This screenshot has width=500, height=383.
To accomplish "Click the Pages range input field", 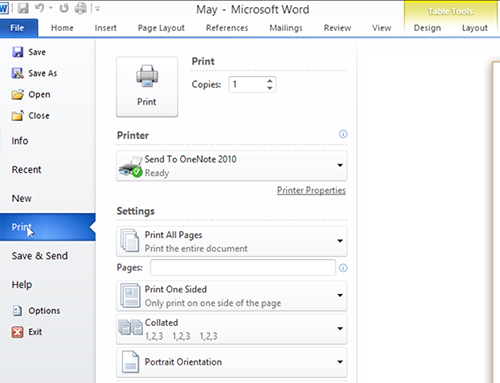I will [x=243, y=268].
